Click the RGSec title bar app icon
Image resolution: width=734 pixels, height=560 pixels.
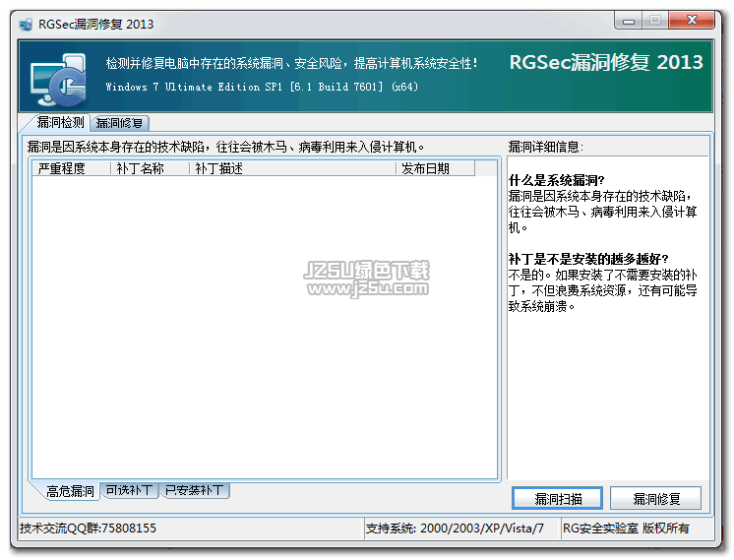(26, 25)
